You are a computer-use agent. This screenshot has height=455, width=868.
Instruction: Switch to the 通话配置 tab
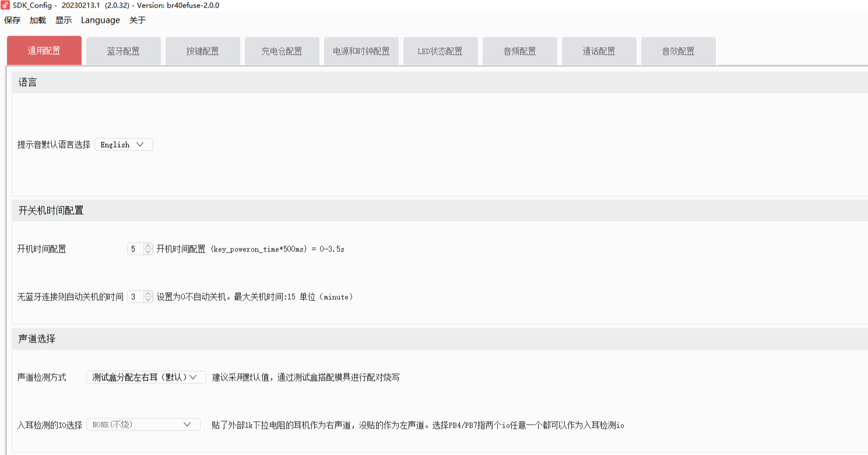point(599,51)
